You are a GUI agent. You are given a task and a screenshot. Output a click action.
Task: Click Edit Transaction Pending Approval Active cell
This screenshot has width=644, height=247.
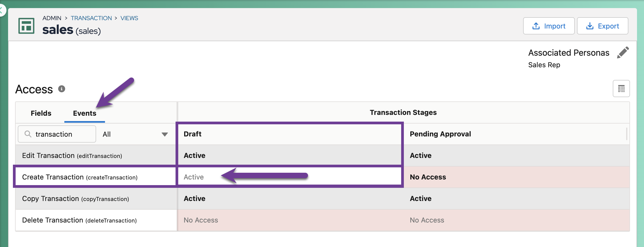coord(517,156)
